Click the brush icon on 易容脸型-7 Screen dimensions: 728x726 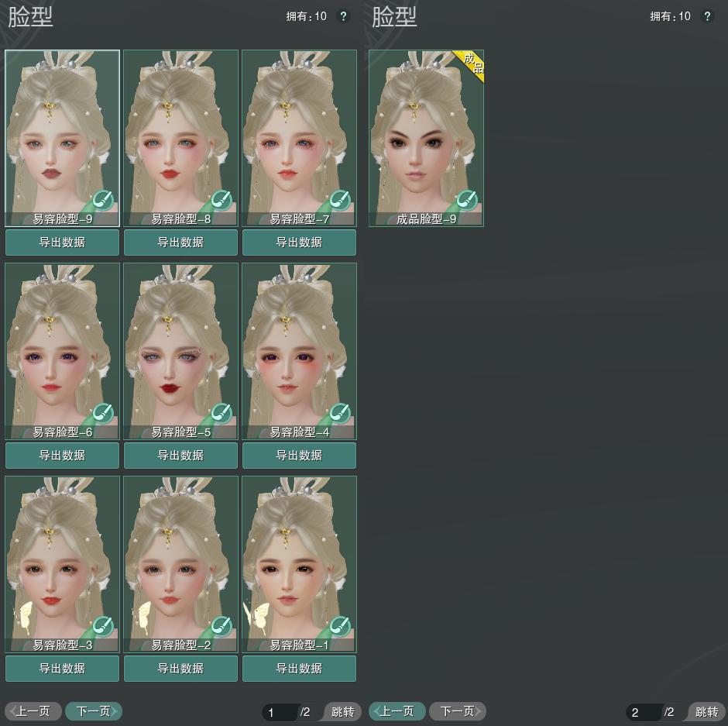tap(340, 200)
